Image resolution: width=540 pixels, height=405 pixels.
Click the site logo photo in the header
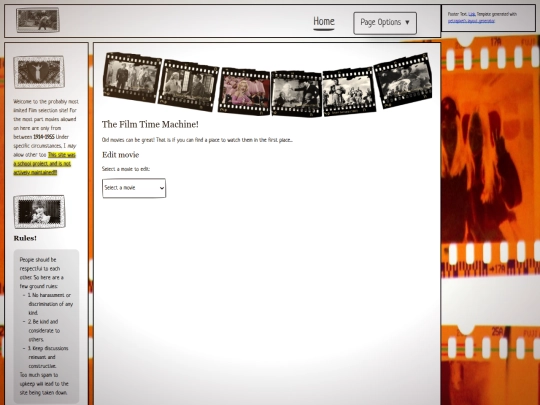click(38, 20)
